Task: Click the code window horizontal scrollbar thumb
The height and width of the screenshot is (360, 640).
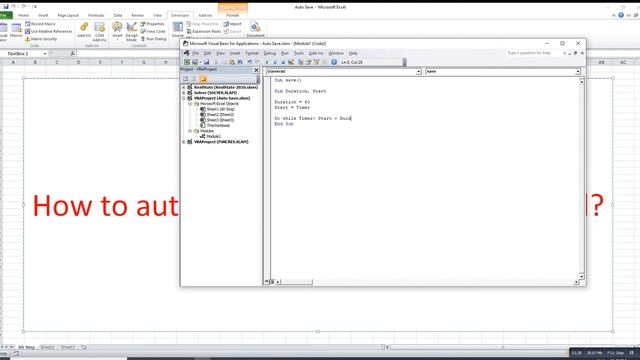Action: 297,282
